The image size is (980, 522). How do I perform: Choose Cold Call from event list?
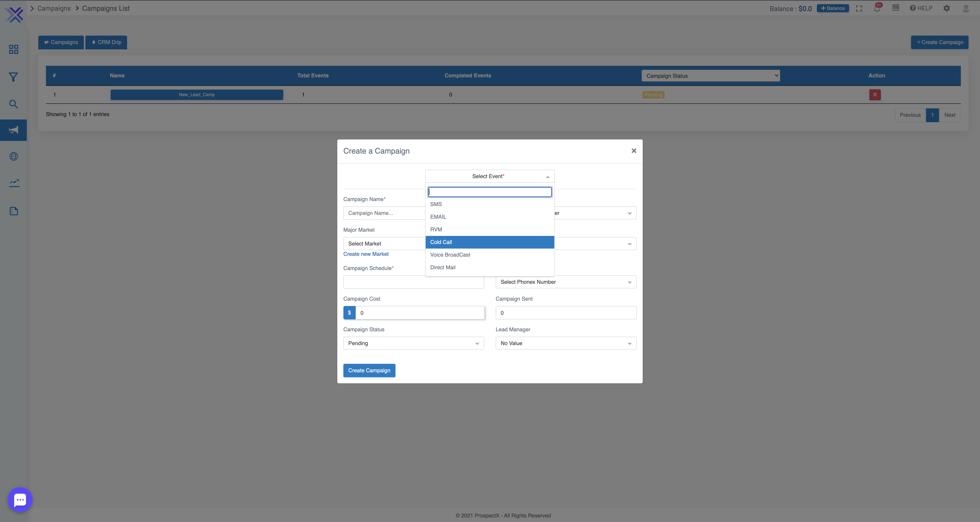tap(490, 242)
